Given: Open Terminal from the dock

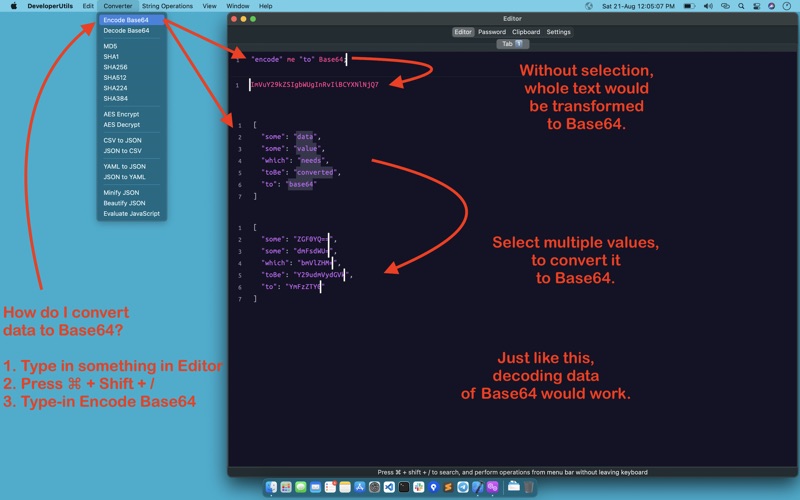Looking at the screenshot, I should pos(404,487).
